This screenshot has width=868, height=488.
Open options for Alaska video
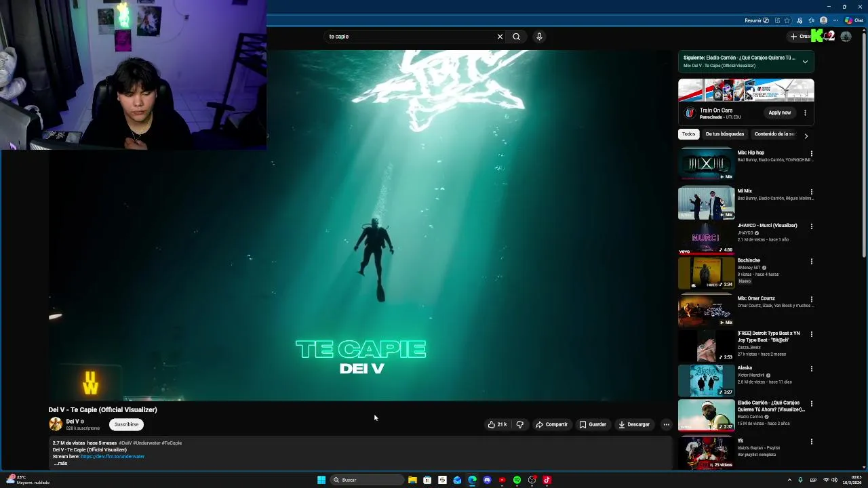[x=811, y=369]
